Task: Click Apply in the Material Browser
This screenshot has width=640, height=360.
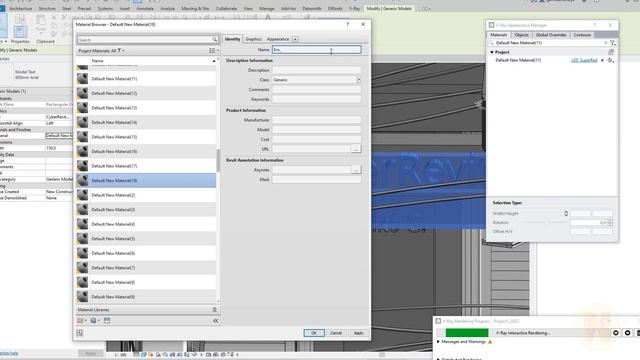Action: (358, 333)
